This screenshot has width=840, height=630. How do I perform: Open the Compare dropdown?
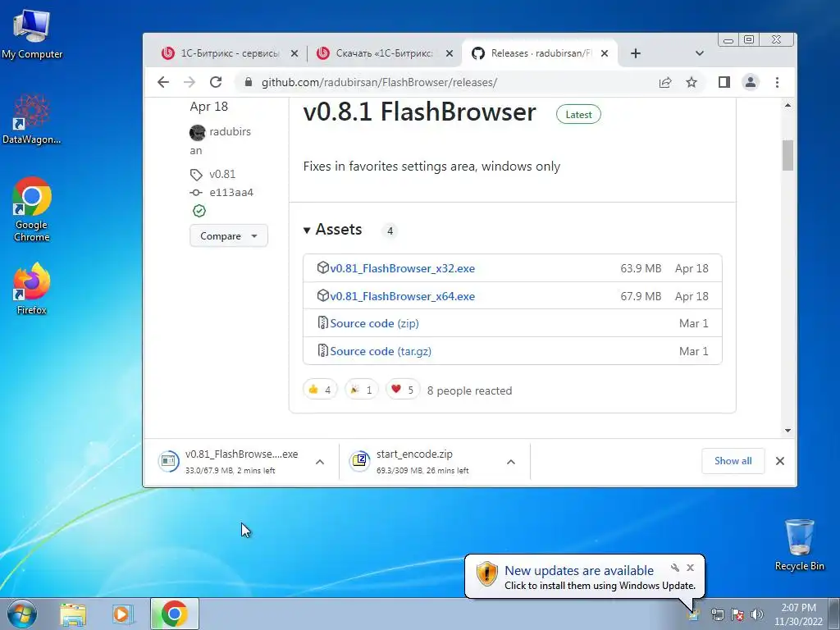(229, 235)
